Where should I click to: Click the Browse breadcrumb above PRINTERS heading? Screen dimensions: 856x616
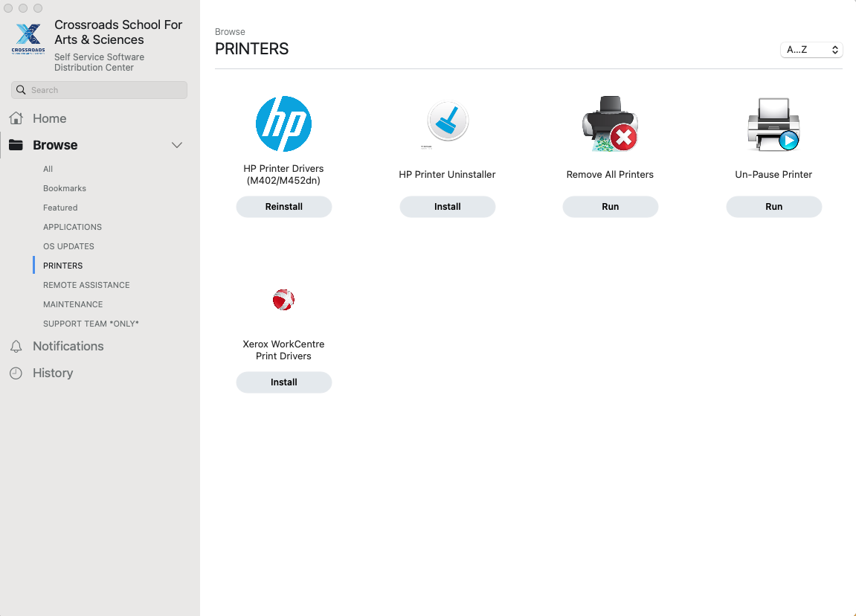[x=230, y=32]
